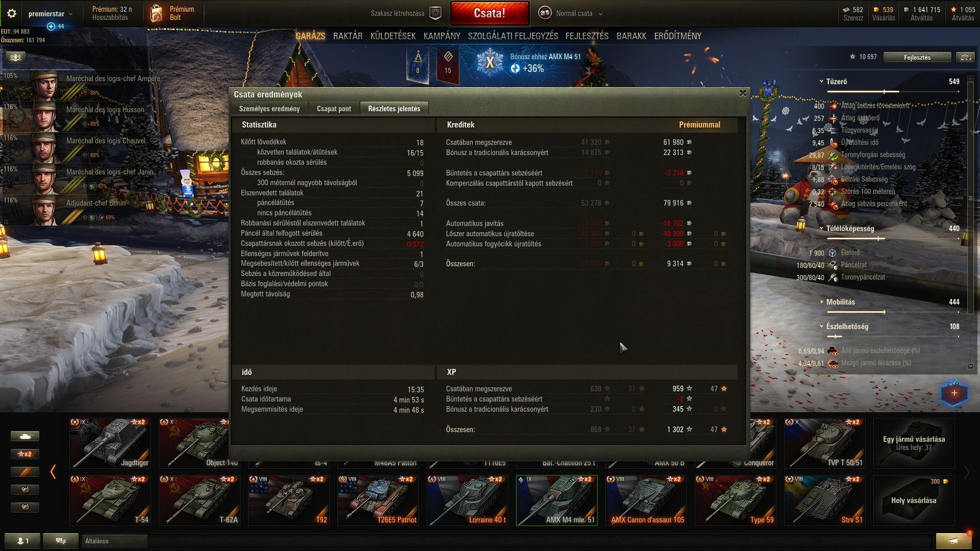This screenshot has height=551, width=980.
Task: Click the Fejlesztés research button
Action: tap(917, 57)
